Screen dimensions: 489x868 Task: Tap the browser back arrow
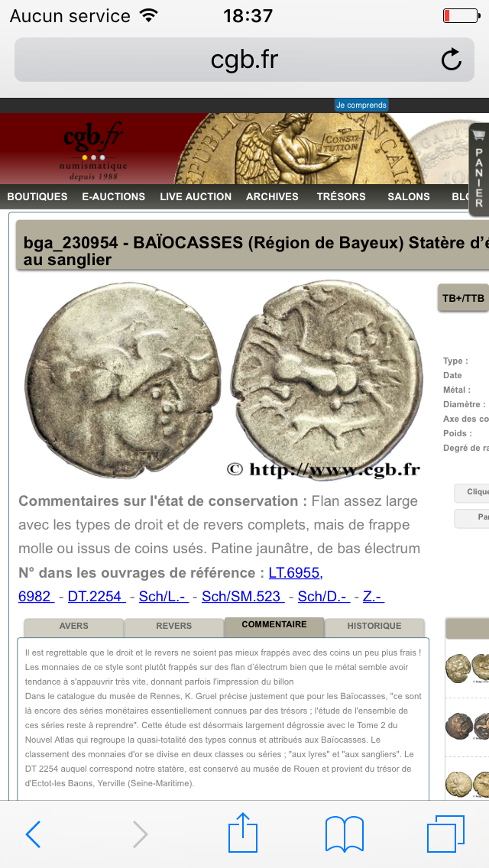tap(33, 834)
